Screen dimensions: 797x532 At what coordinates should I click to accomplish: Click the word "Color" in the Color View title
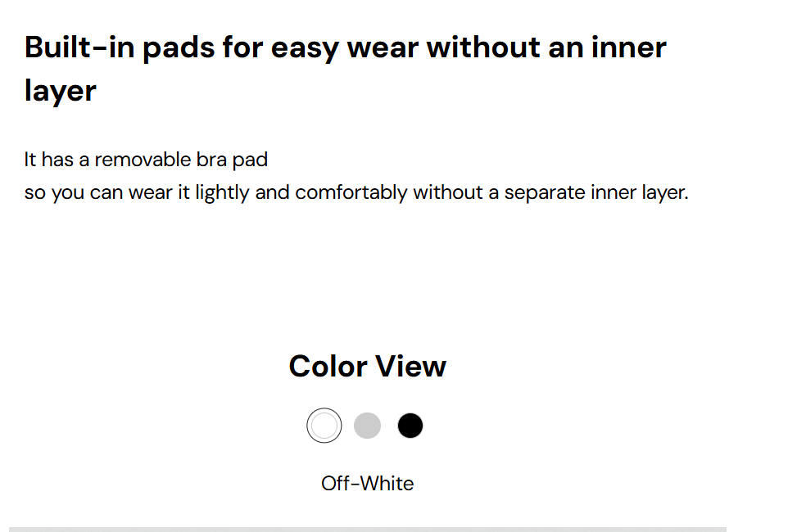click(327, 366)
